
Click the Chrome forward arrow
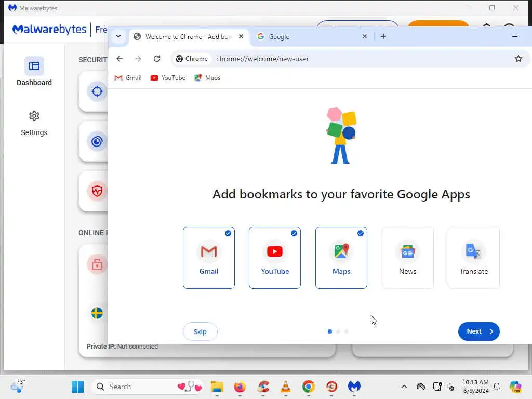[x=138, y=59]
